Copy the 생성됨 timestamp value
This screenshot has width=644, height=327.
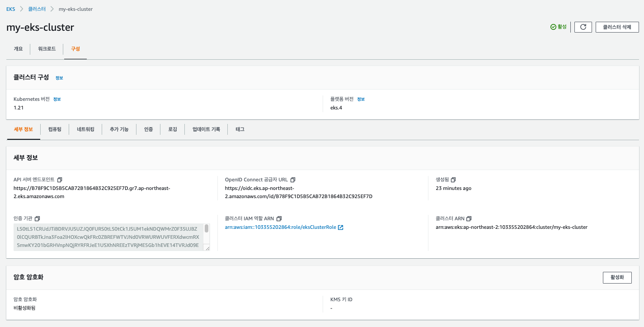tap(454, 180)
